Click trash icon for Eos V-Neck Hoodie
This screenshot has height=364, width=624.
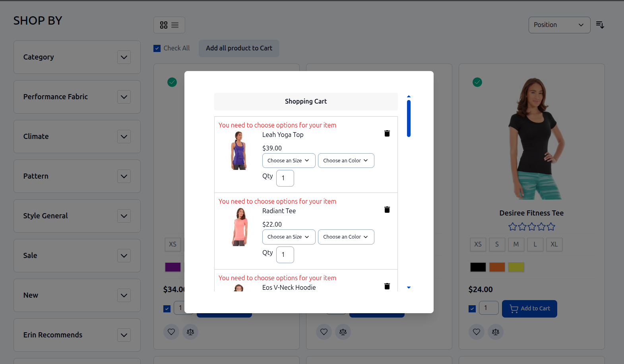click(387, 286)
